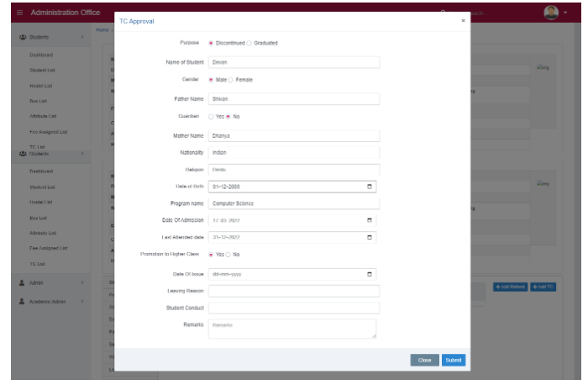Click the Leaving Reason input field
Viewport: 588px width, 385px height.
click(x=294, y=291)
